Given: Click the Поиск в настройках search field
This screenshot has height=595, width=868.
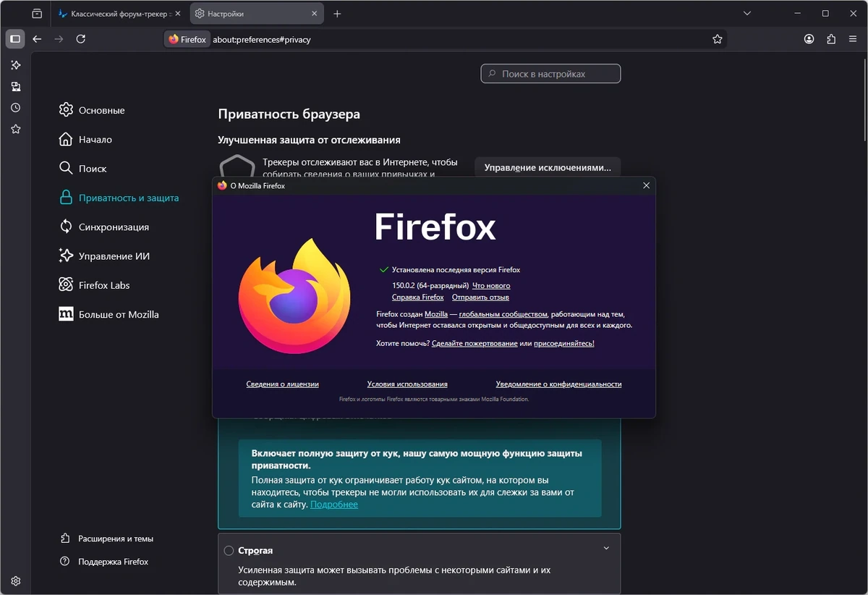Looking at the screenshot, I should (550, 74).
